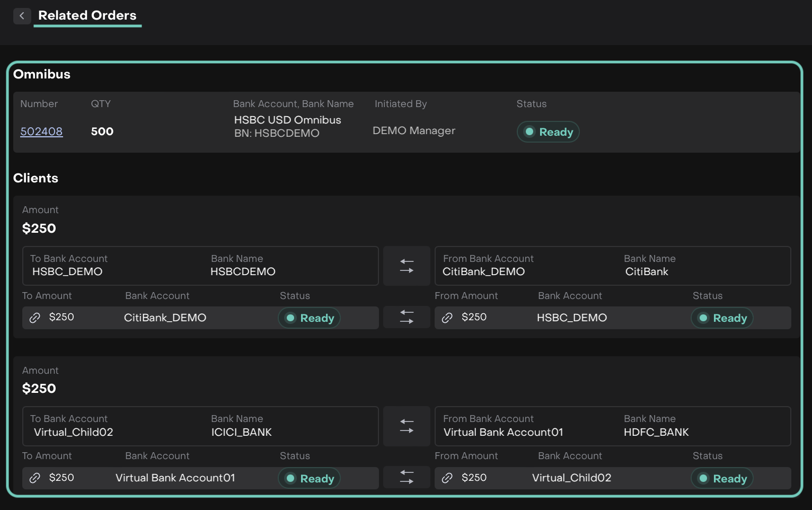
Task: Select the HDFC_BANK From Bank Account box
Action: [x=613, y=426]
